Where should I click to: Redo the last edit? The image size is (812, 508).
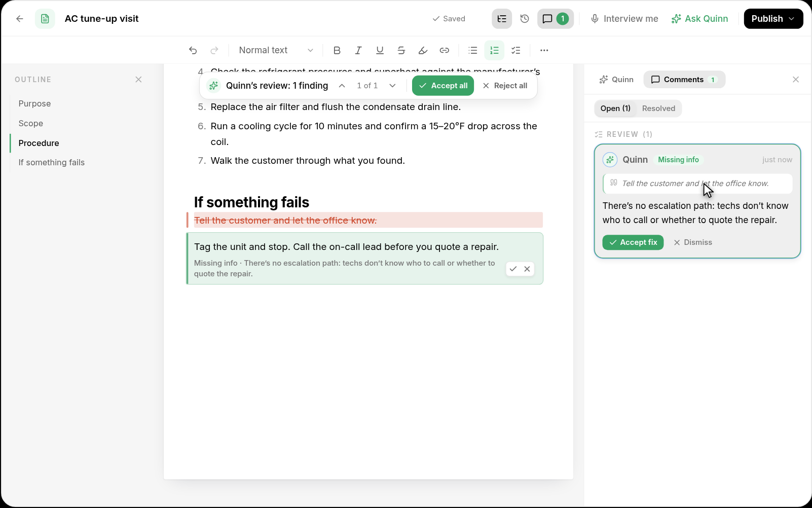pyautogui.click(x=214, y=50)
